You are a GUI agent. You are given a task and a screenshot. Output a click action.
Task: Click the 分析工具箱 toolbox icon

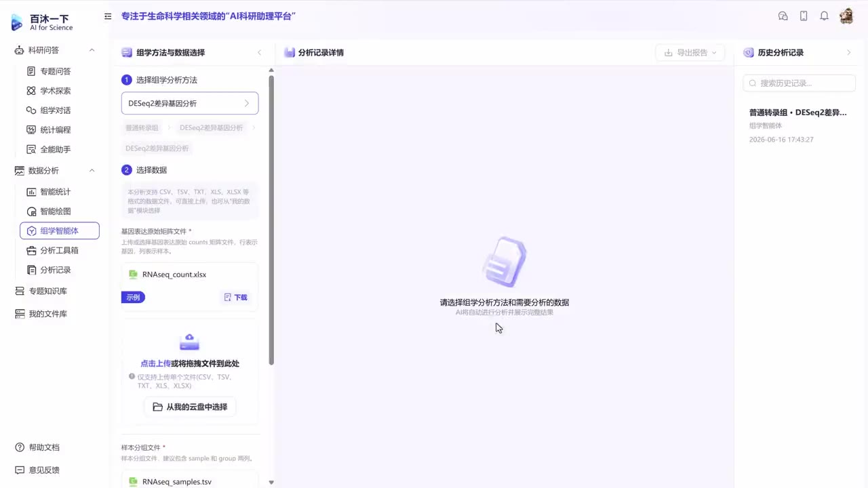click(x=31, y=251)
